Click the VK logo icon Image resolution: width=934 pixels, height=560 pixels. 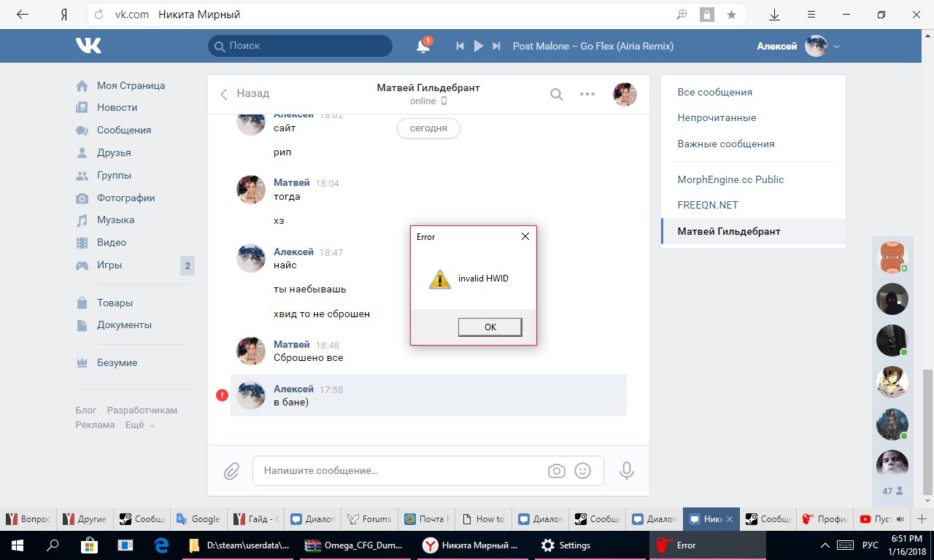point(88,46)
